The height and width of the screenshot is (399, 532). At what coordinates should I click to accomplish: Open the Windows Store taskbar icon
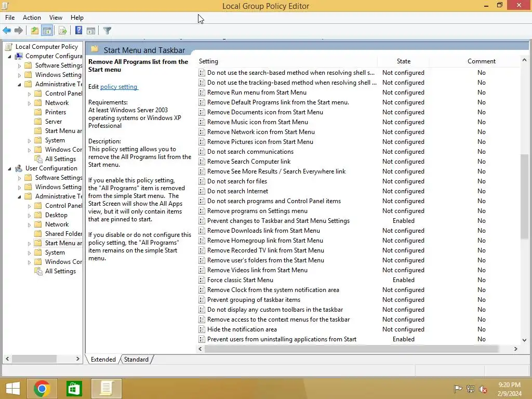coord(74,389)
